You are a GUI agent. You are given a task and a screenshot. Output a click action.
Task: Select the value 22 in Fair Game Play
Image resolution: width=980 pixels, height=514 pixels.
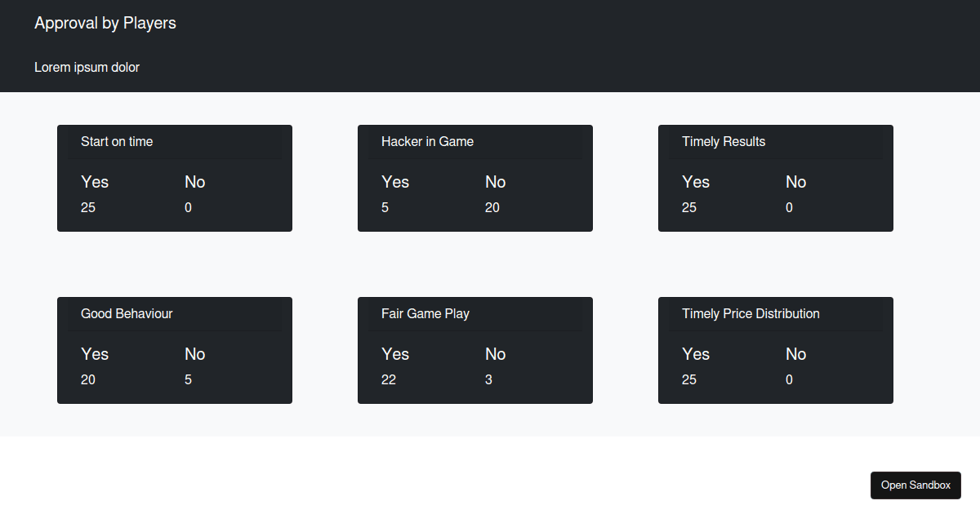(x=388, y=379)
